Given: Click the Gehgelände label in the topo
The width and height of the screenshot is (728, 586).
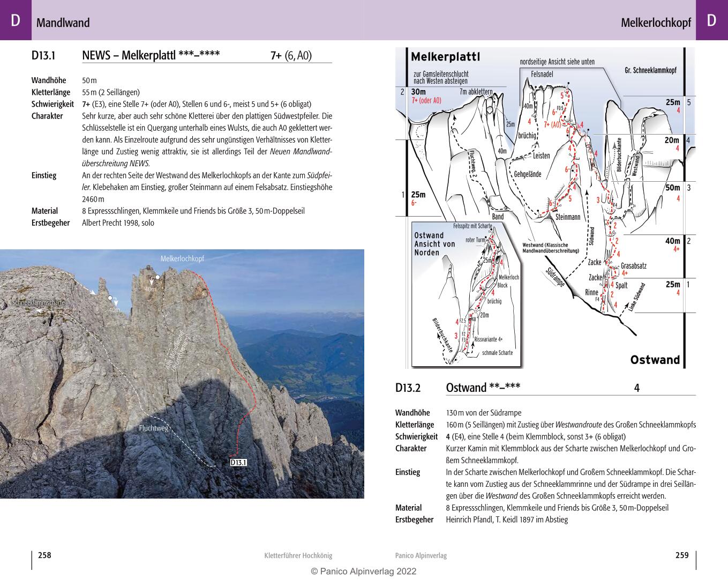Looking at the screenshot, I should [528, 174].
